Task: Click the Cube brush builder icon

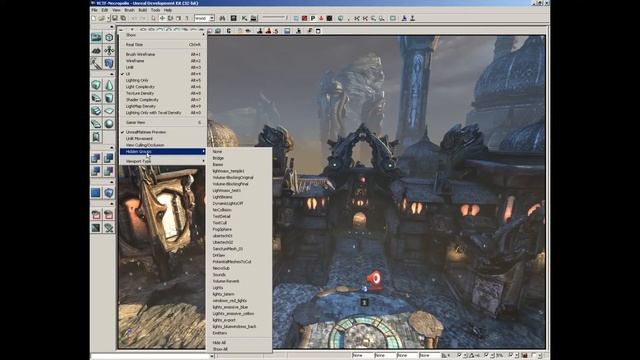Action: [96, 84]
